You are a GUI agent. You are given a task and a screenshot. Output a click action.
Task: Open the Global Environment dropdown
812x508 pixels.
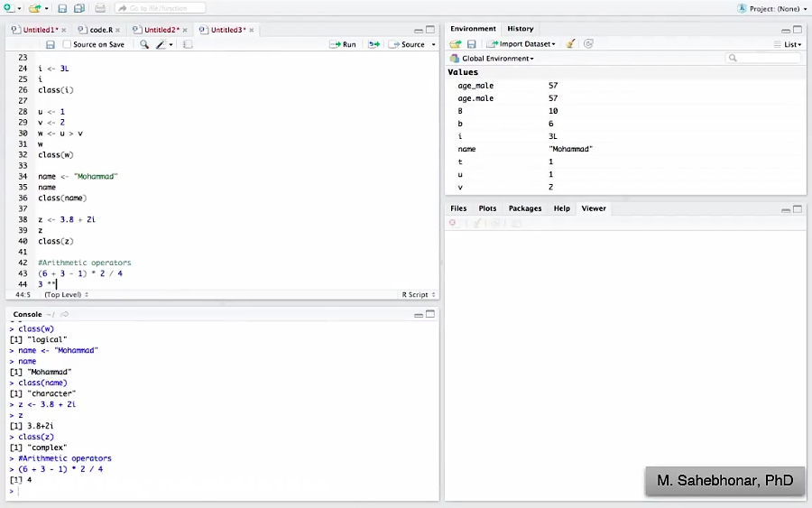492,59
